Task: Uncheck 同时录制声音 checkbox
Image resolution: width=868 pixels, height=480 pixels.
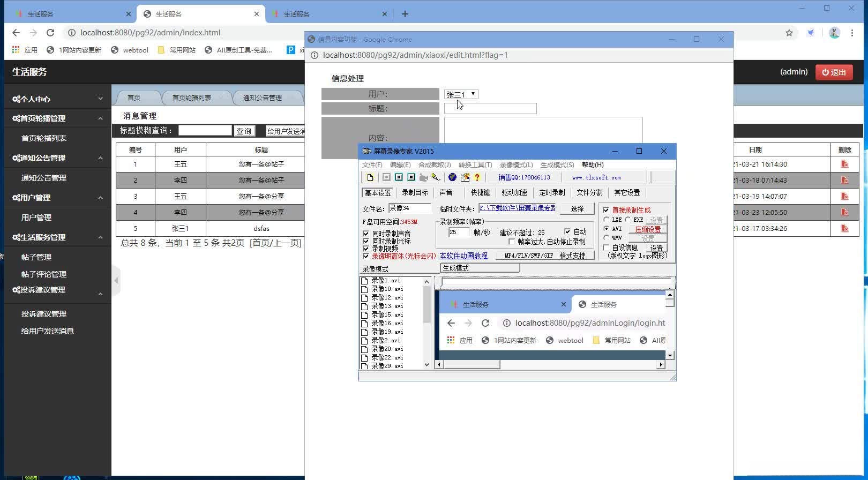Action: coord(366,234)
